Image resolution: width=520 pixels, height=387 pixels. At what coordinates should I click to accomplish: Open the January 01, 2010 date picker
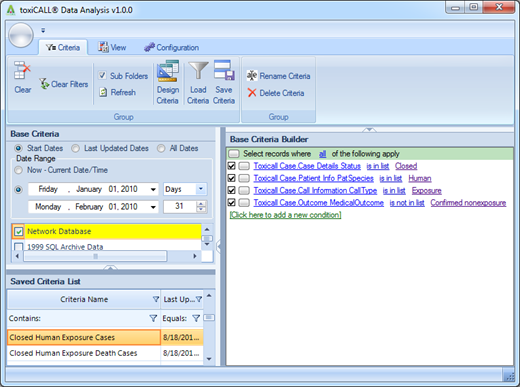click(153, 189)
